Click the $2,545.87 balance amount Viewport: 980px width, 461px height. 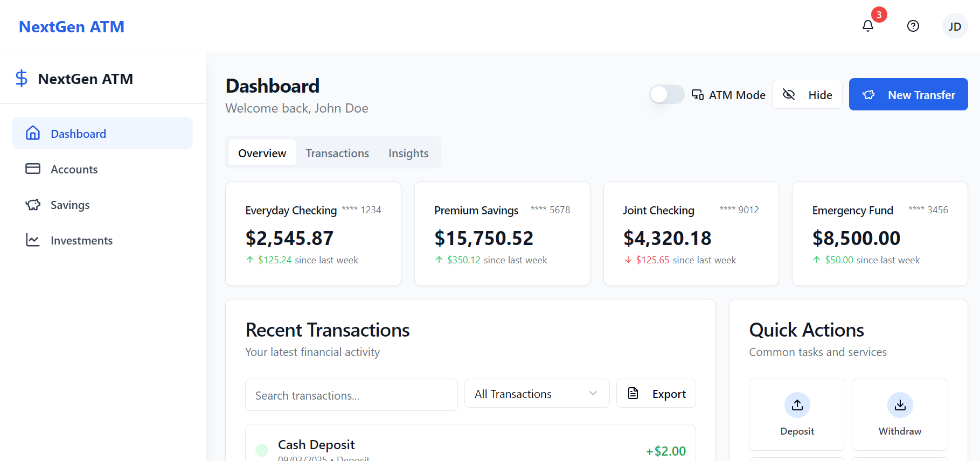289,238
